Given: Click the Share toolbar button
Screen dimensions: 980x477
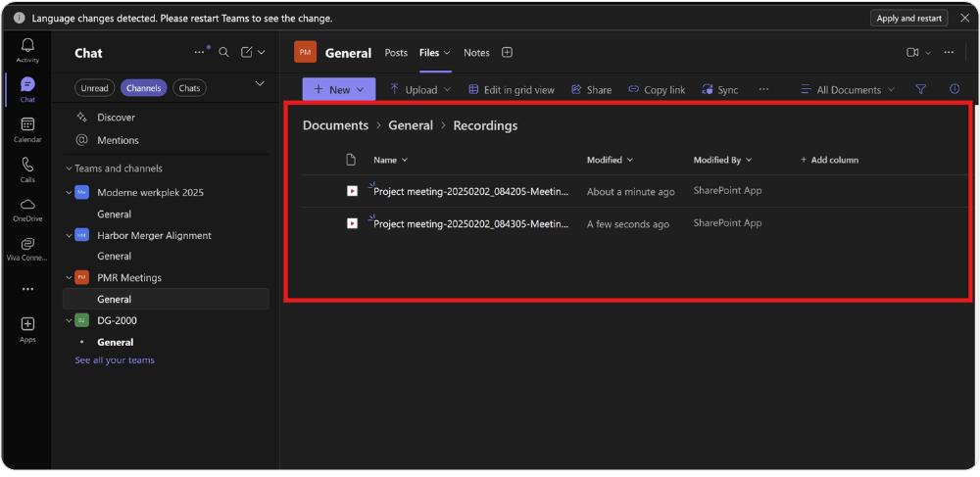Looking at the screenshot, I should [x=591, y=90].
